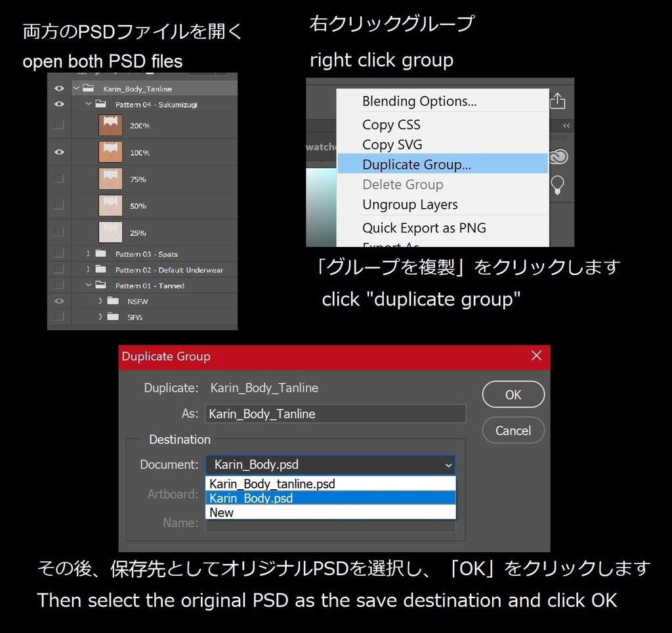Viewport: 672px width, 633px height.
Task: Click the Share icon in the right panel
Action: 557,101
